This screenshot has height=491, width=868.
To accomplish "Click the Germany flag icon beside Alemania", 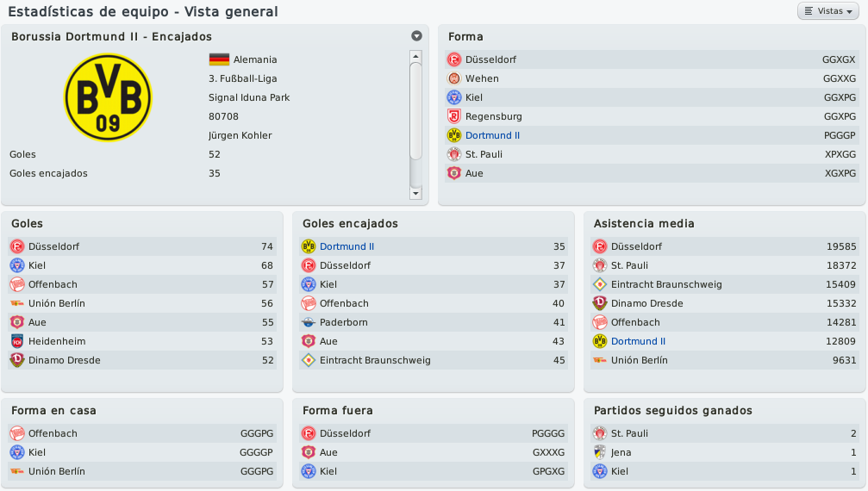I will (219, 59).
